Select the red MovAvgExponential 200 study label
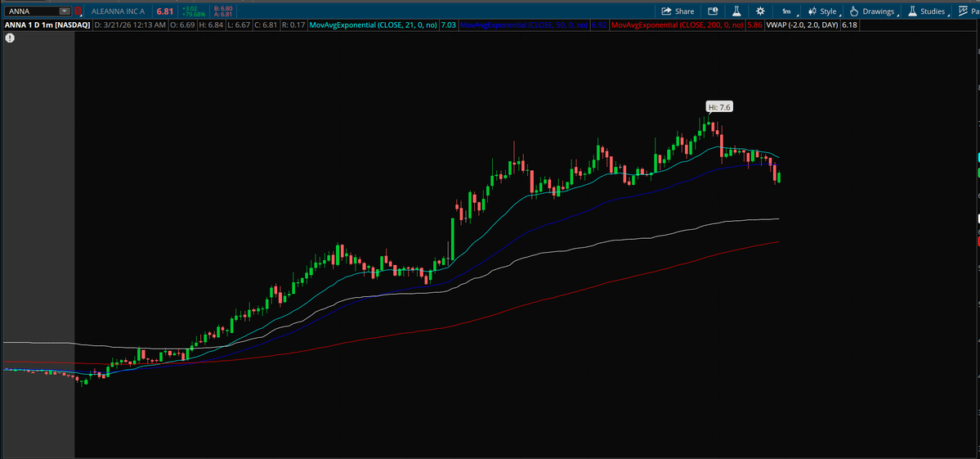This screenshot has width=980, height=459. tap(678, 25)
